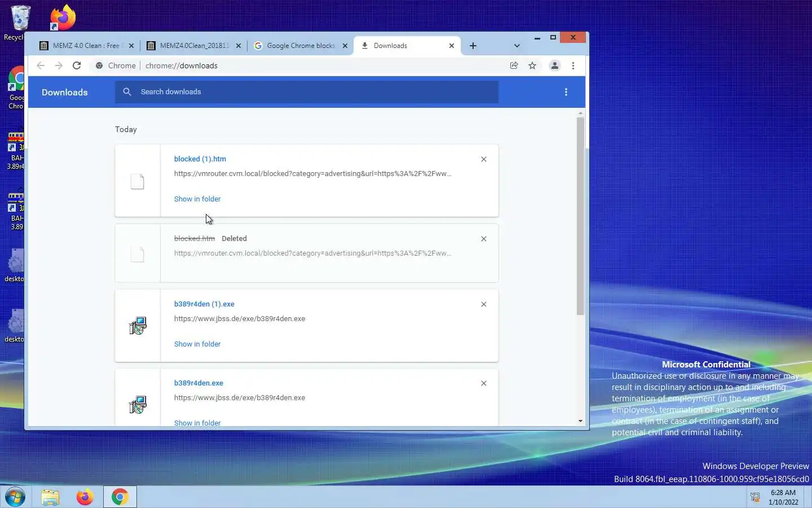Click the Today date heading
The height and width of the screenshot is (508, 812).
tap(126, 129)
